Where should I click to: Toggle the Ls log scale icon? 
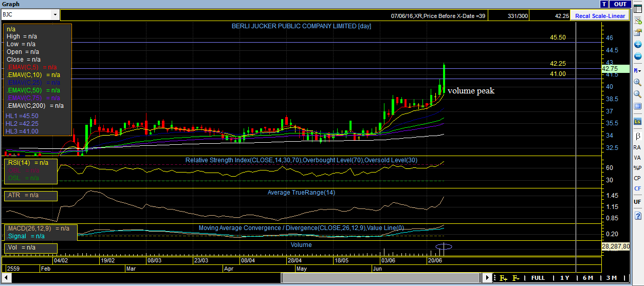point(637,122)
